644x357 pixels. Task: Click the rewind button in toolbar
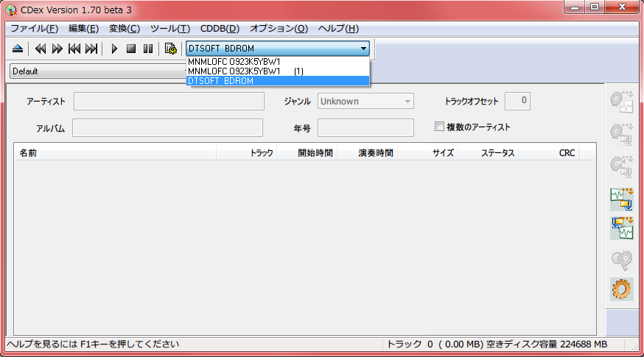coord(41,49)
